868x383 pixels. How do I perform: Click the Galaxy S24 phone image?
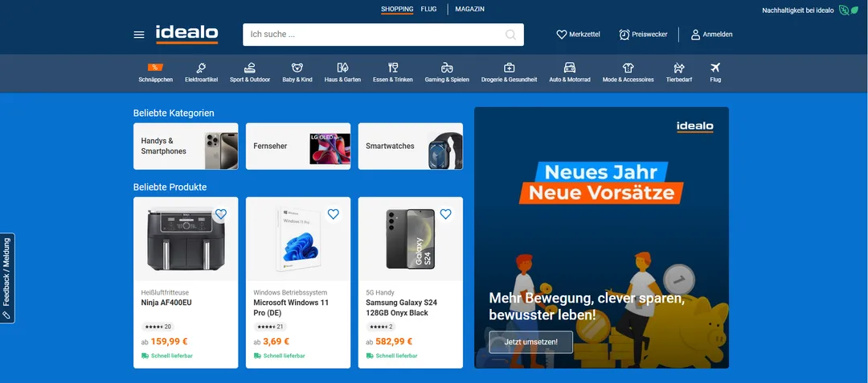411,239
